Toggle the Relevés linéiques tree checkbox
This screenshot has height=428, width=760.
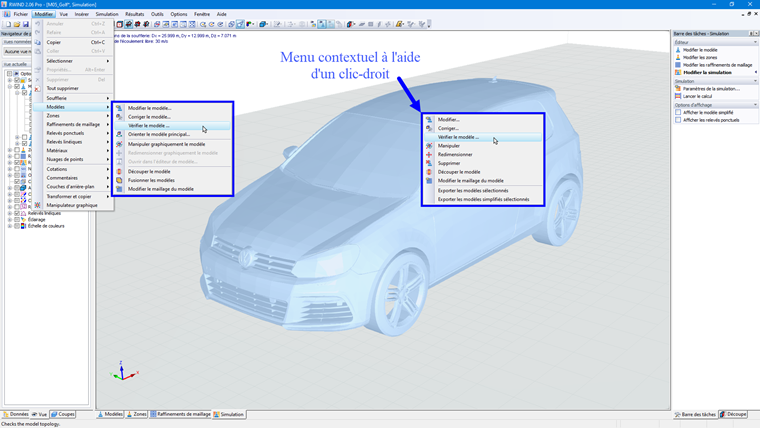click(x=17, y=213)
